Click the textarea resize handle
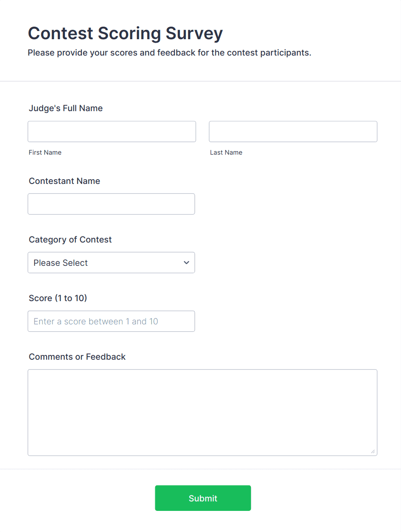Viewport: 401px width, 532px height. point(374,452)
